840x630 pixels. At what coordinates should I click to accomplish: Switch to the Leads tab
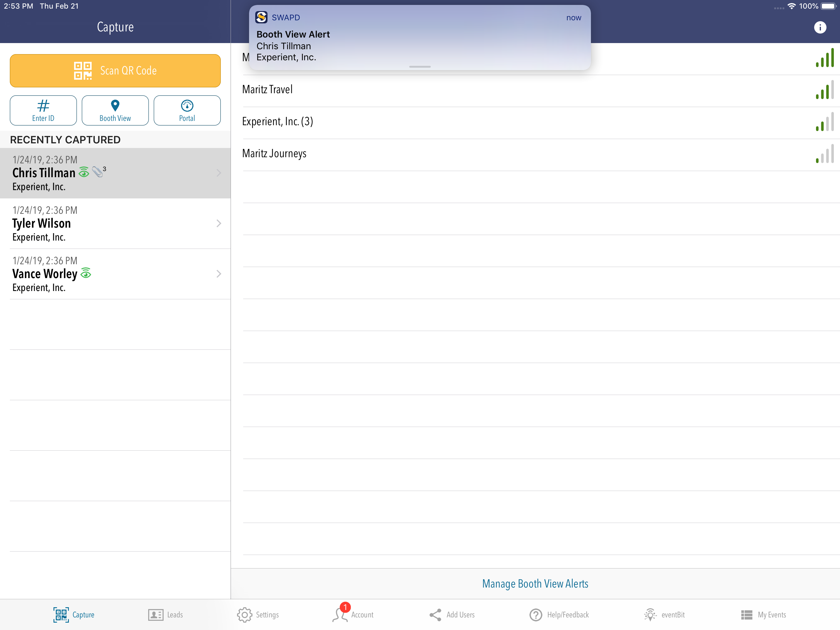(165, 614)
